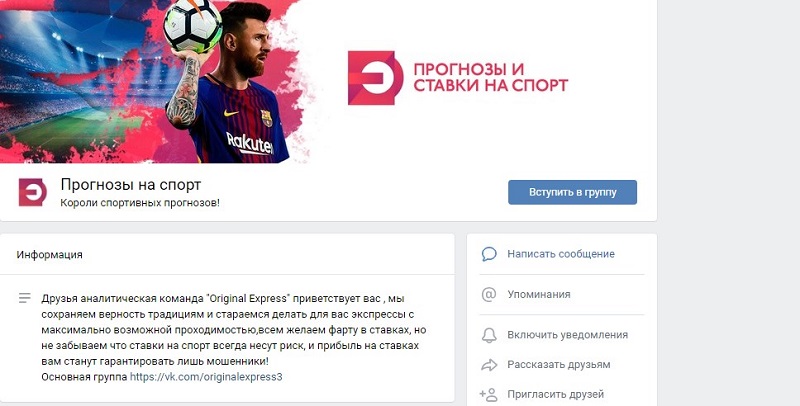800x406 pixels.
Task: Choose Пригласить друзей option
Action: click(x=556, y=394)
